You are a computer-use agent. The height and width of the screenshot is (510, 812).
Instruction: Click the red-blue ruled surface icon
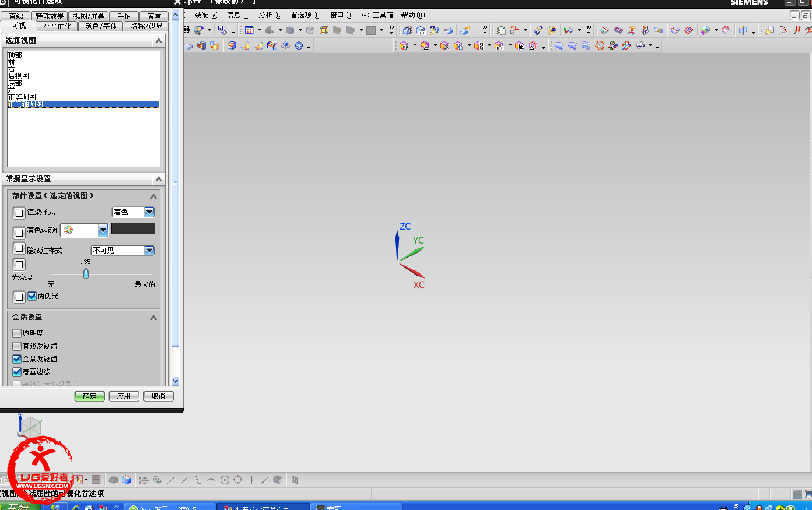[618, 30]
